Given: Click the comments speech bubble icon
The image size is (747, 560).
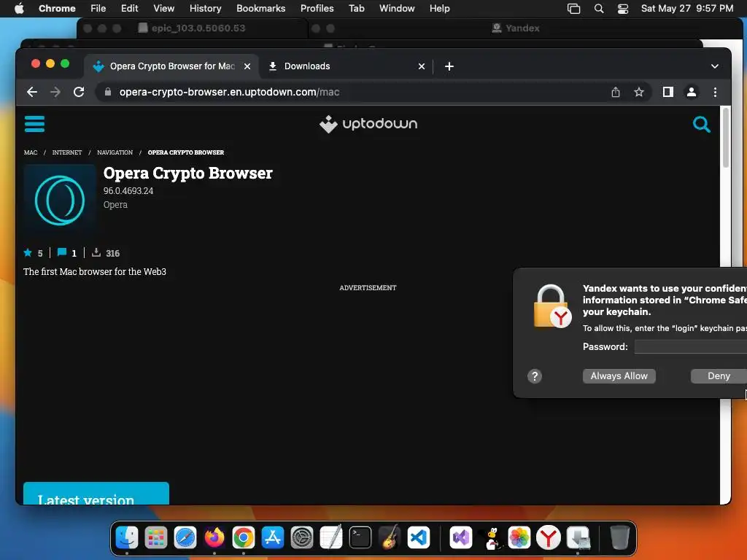Looking at the screenshot, I should (x=61, y=252).
